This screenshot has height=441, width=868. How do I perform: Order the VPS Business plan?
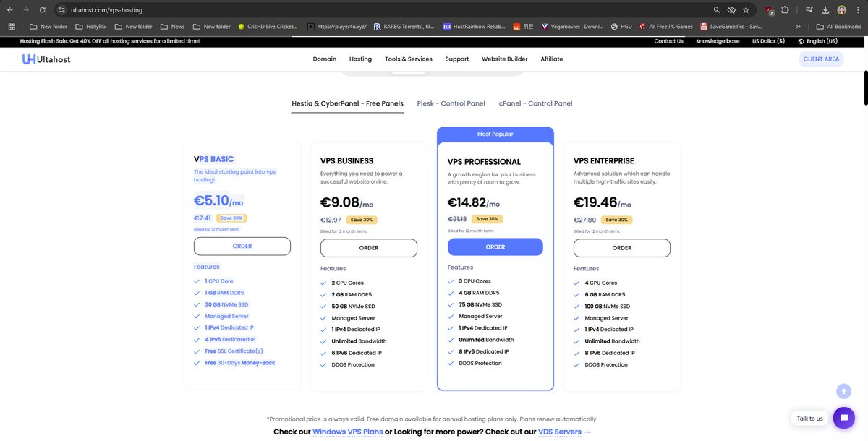tap(369, 248)
